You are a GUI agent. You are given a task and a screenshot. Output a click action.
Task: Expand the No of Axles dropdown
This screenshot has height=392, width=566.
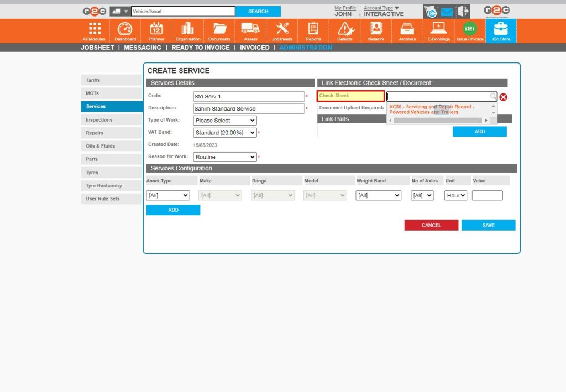[422, 195]
